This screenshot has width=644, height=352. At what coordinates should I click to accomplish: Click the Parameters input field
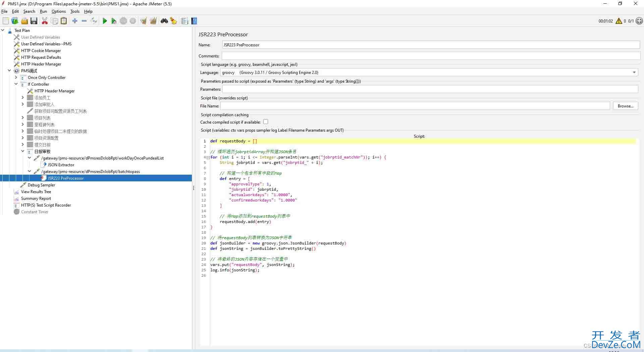tap(430, 89)
